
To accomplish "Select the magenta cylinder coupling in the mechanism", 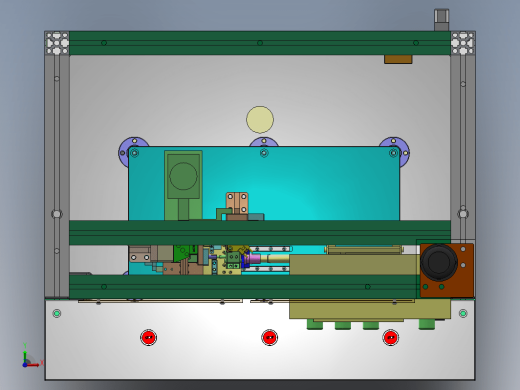I will coord(255,258).
